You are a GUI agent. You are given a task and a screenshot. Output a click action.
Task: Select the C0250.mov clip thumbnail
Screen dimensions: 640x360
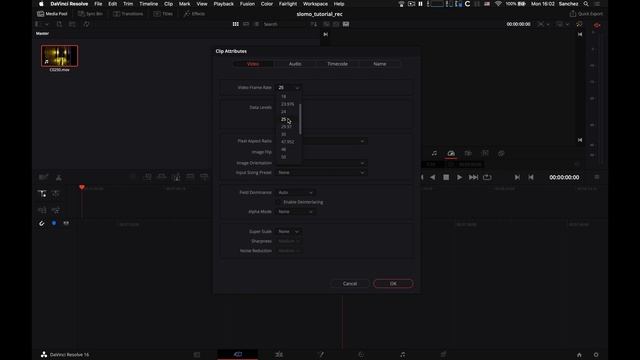click(60, 56)
